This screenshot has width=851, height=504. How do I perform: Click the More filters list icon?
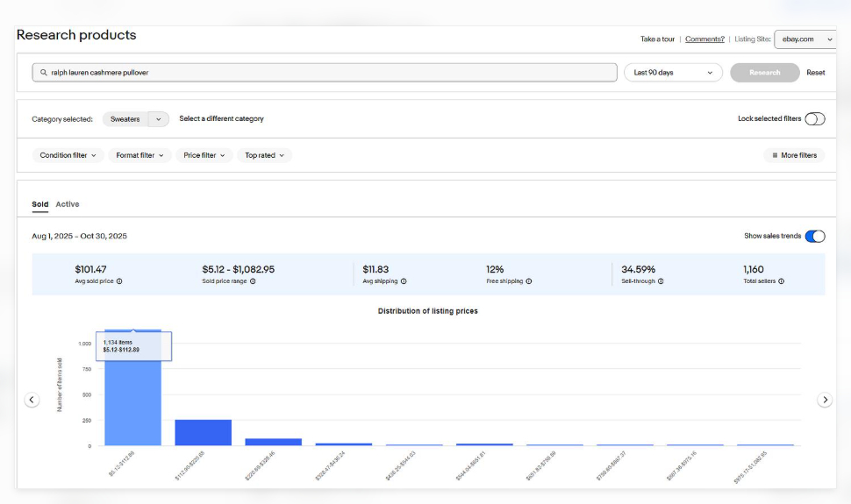pos(775,155)
